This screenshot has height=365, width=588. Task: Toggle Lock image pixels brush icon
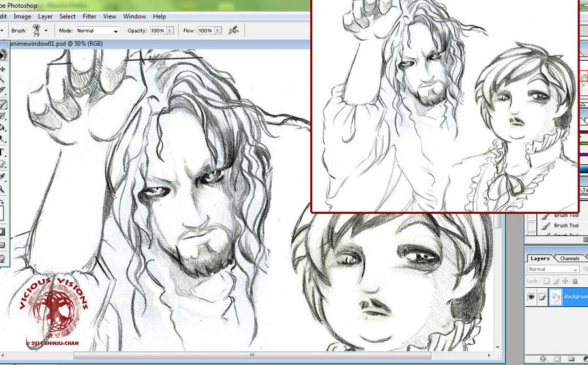pyautogui.click(x=556, y=281)
